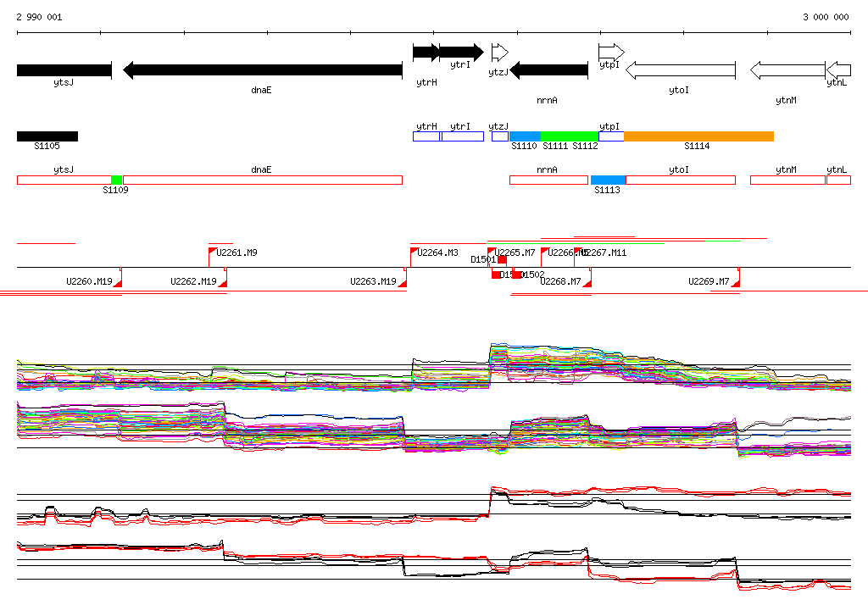This screenshot has width=868, height=605.
Task: Click the D1501 red square marker
Action: point(502,259)
